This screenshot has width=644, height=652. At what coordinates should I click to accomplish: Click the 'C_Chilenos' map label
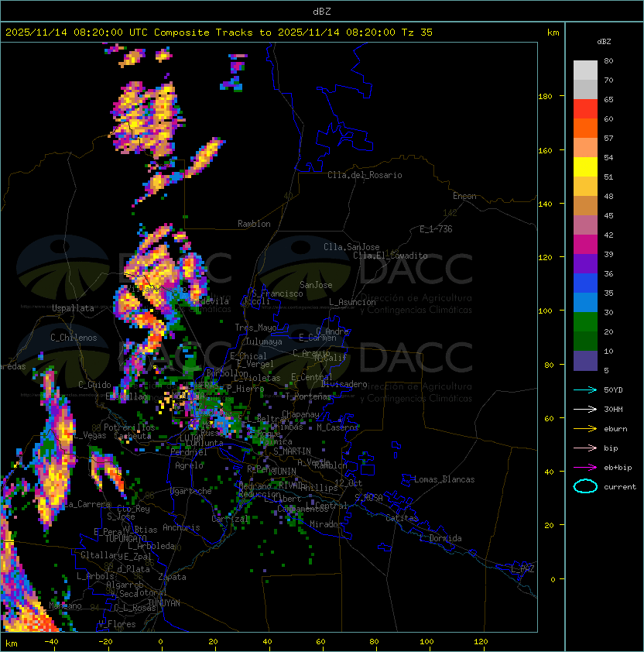[x=74, y=338]
